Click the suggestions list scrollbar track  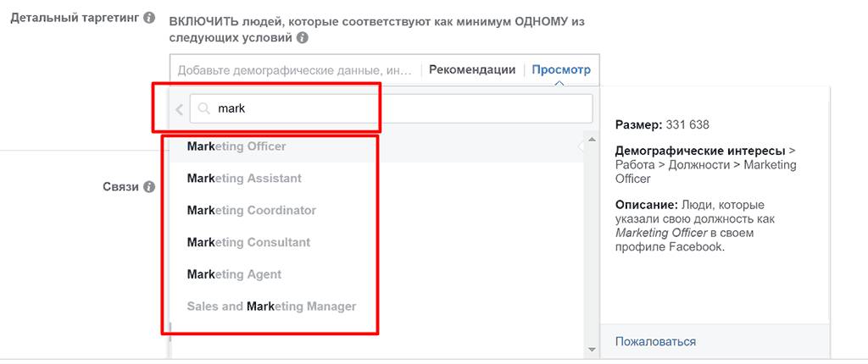pos(591,245)
